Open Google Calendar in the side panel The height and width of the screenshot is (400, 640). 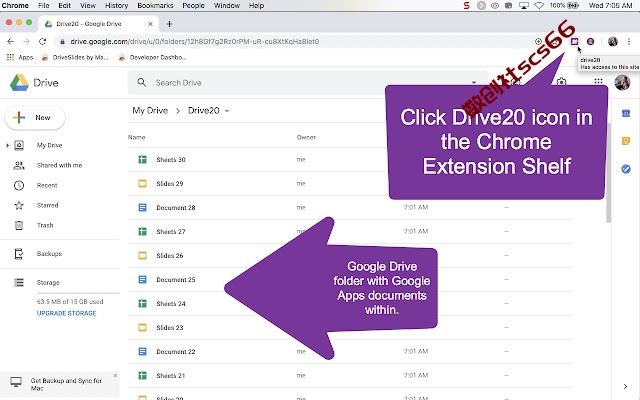coord(626,113)
